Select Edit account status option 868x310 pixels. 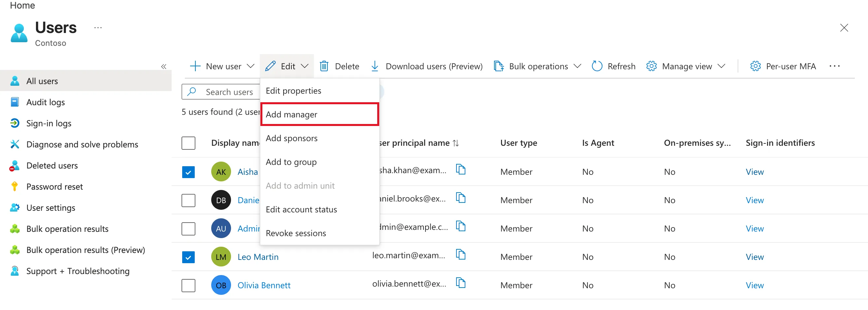pos(319,210)
